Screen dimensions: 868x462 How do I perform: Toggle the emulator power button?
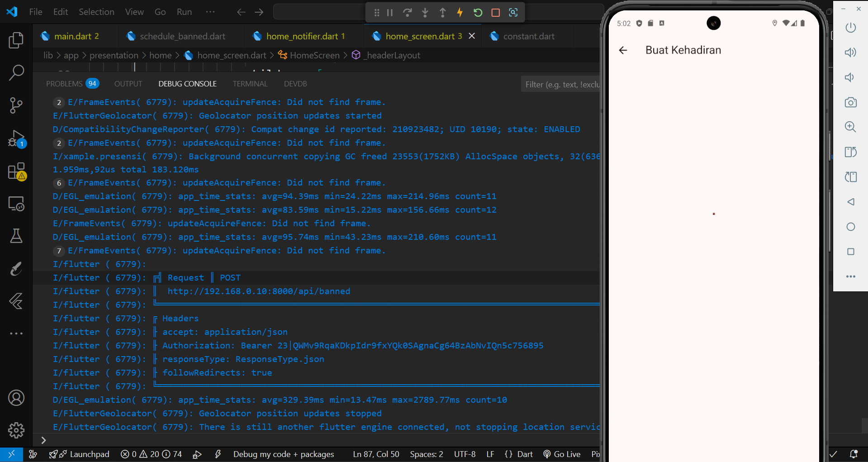pyautogui.click(x=850, y=28)
